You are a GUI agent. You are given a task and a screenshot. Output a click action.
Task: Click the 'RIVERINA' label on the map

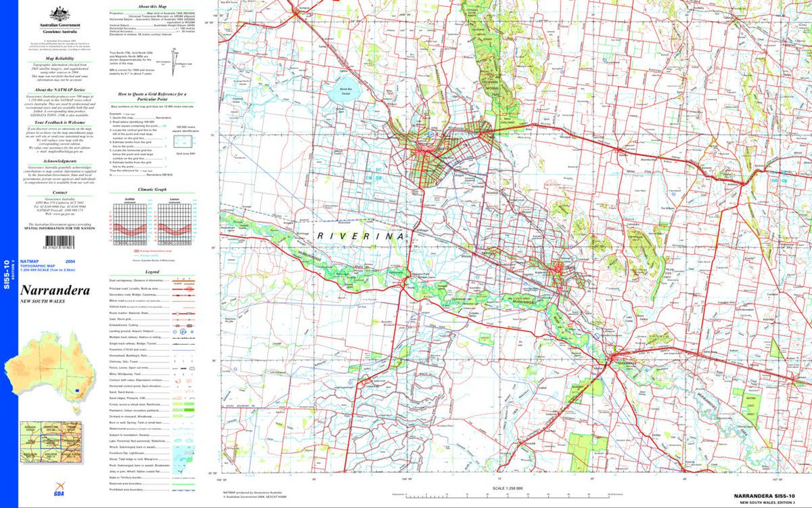coord(360,236)
